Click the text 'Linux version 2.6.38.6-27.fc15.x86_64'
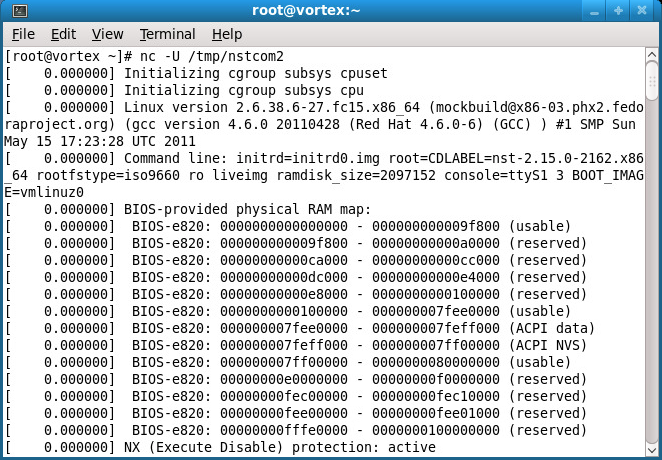This screenshot has height=460, width=662. [x=271, y=107]
